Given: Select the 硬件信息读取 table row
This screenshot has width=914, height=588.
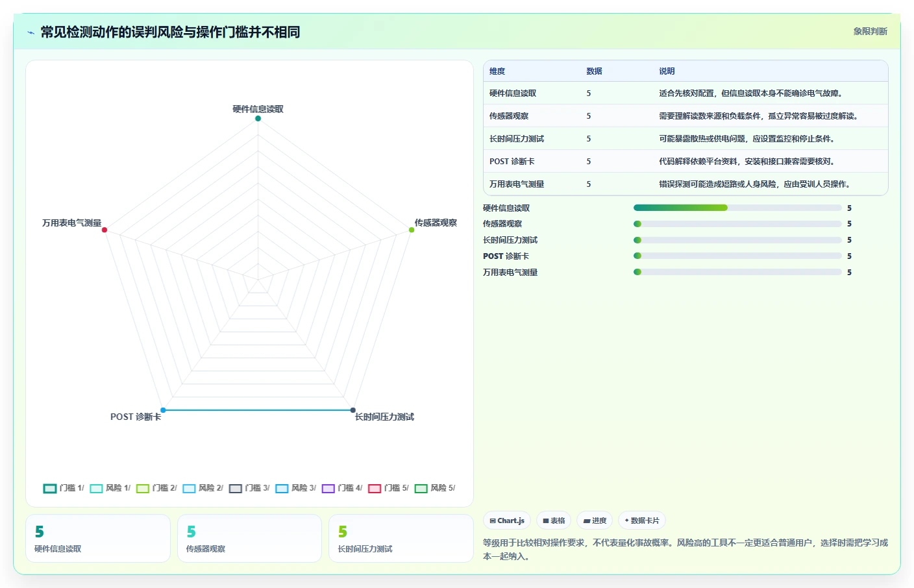Looking at the screenshot, I should pos(685,93).
